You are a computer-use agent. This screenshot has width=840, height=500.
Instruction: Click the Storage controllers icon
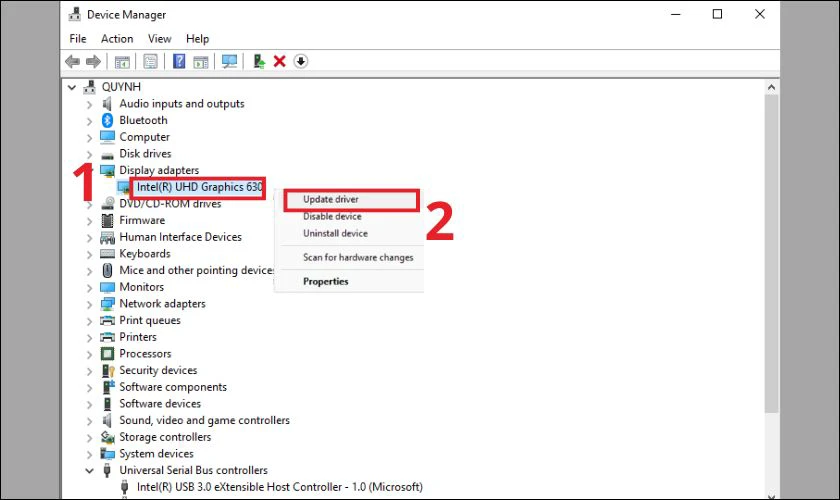[108, 437]
